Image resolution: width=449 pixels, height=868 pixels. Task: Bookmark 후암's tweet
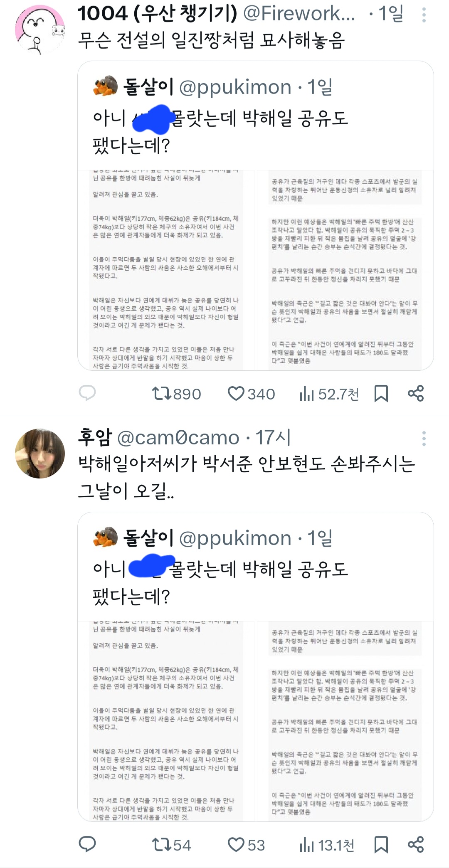point(381,845)
